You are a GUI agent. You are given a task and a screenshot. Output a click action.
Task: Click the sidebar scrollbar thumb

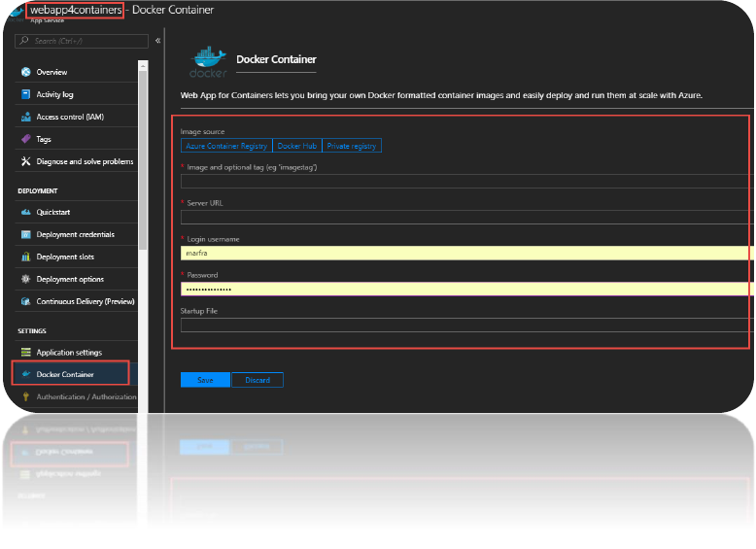143,160
